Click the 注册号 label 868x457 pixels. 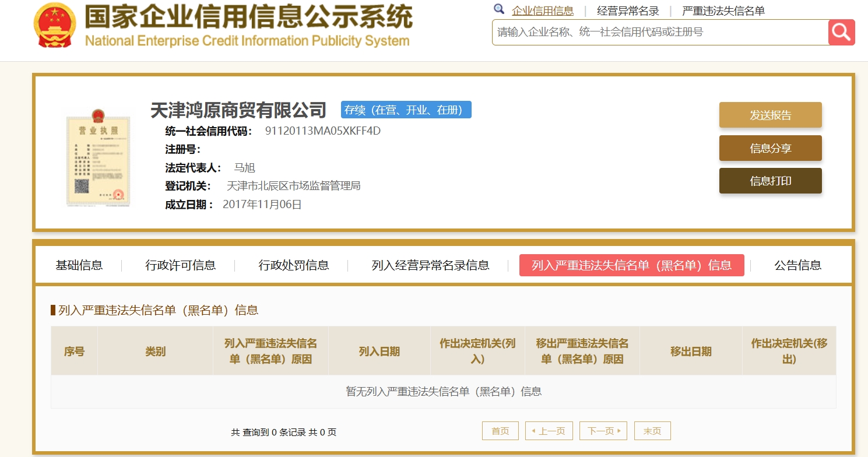point(183,149)
